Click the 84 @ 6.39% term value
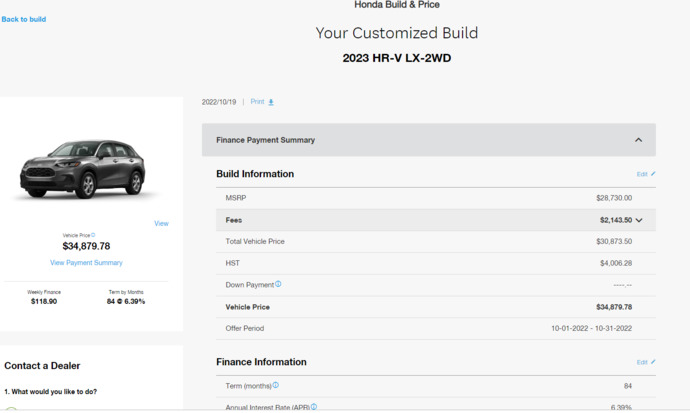 126,301
